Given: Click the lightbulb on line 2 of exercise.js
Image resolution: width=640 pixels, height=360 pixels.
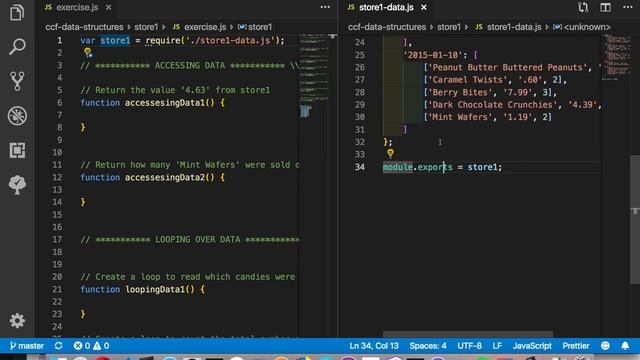Looking at the screenshot, I should (87, 52).
